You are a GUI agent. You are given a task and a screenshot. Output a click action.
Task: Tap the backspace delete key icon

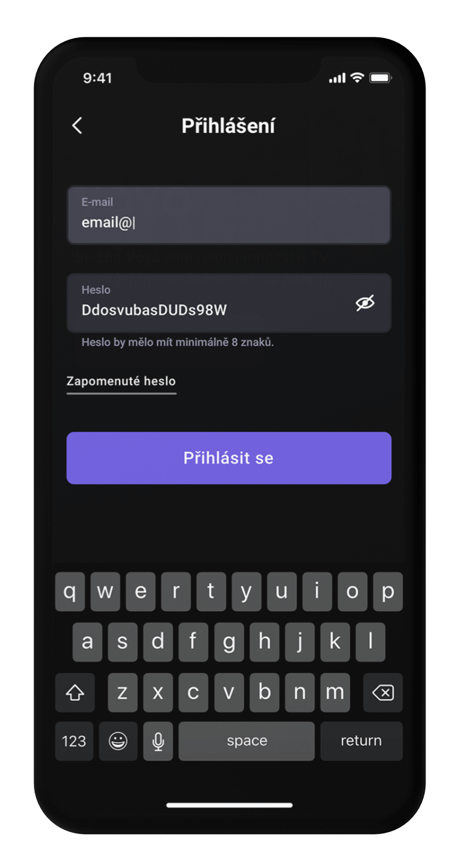coord(383,692)
